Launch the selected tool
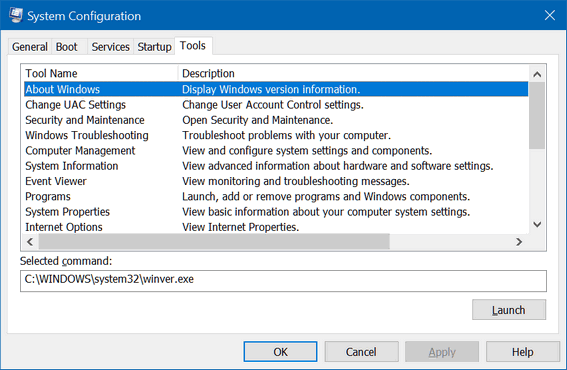The width and height of the screenshot is (567, 370). tap(509, 310)
